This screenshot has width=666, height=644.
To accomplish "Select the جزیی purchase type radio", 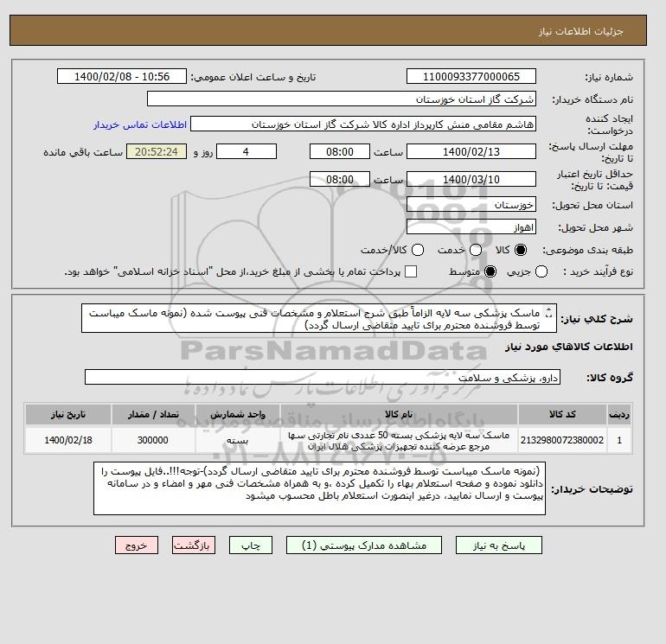I will pos(541,271).
